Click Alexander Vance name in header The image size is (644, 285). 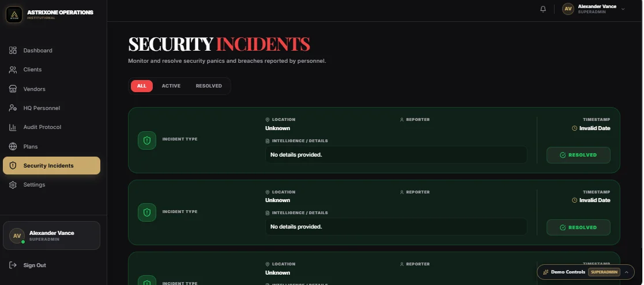pos(597,6)
